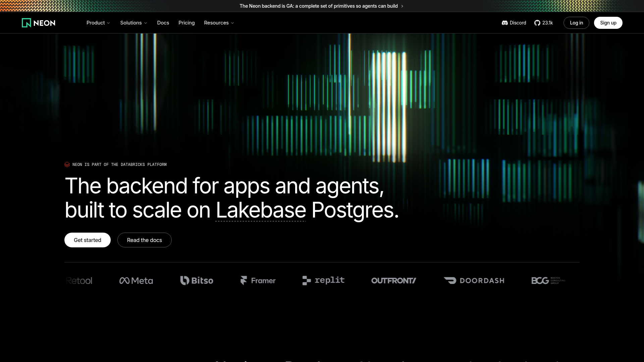Click the Framer customer logo
The image size is (644, 362).
(258, 281)
